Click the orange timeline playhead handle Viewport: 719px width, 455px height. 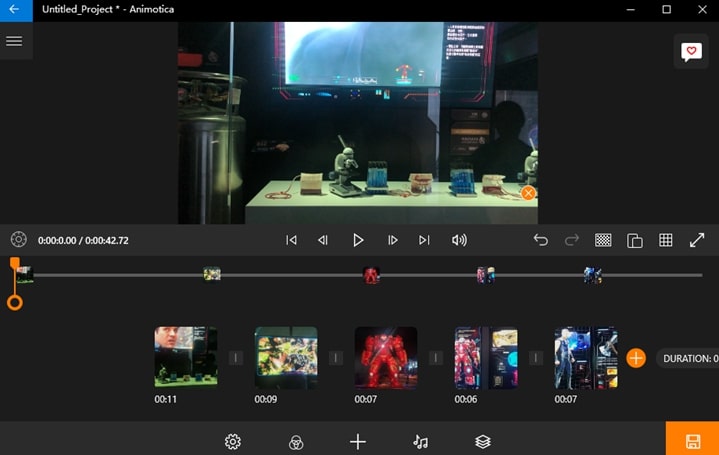15,302
